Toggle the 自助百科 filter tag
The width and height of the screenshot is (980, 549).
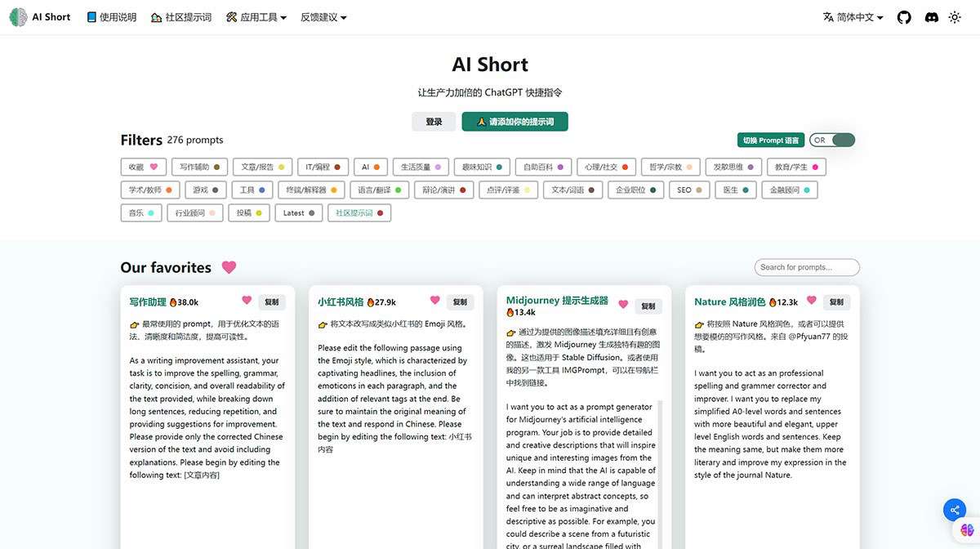(x=543, y=167)
